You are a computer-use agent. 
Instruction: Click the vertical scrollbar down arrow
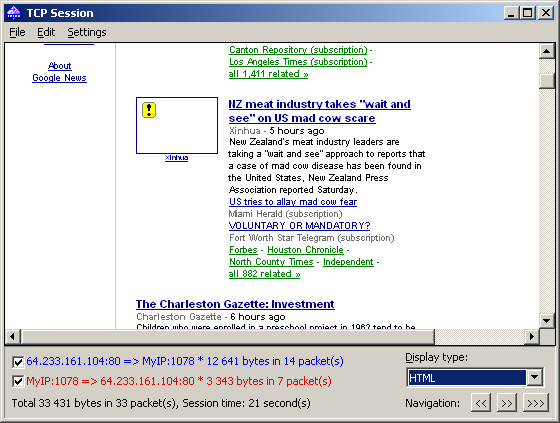[546, 320]
